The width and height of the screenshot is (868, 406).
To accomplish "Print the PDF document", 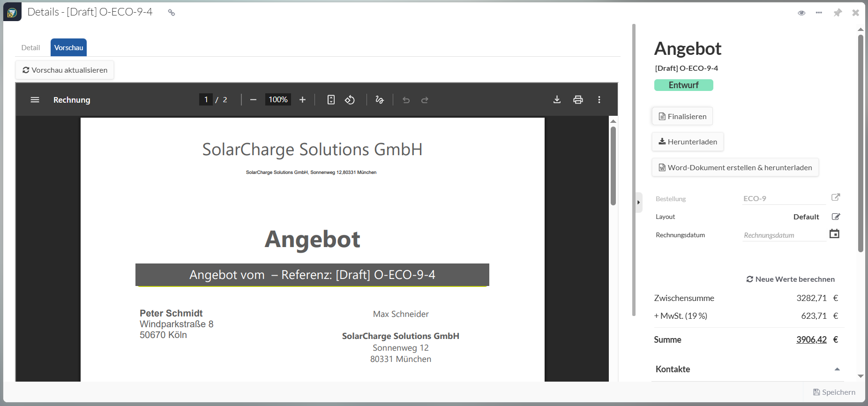I will coord(578,100).
